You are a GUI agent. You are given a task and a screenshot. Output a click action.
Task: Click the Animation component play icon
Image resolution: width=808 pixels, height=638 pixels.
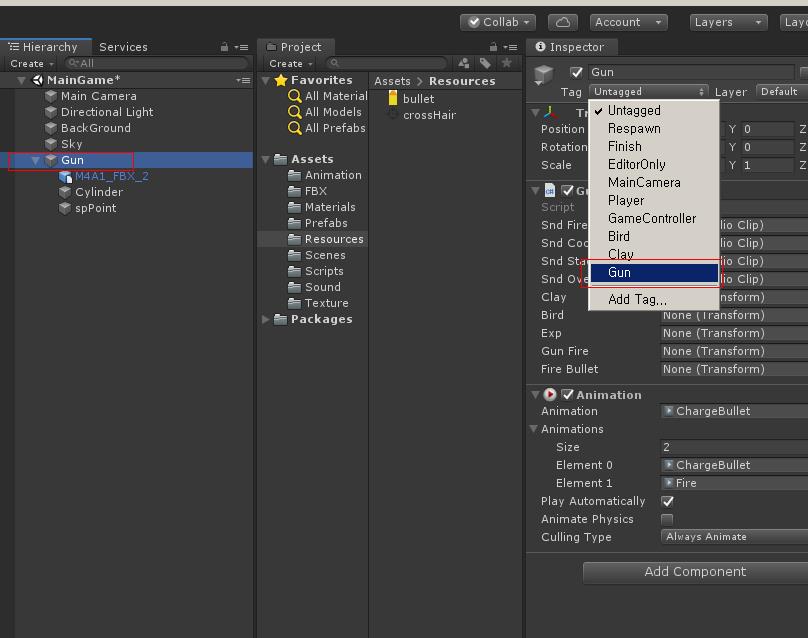pyautogui.click(x=550, y=394)
